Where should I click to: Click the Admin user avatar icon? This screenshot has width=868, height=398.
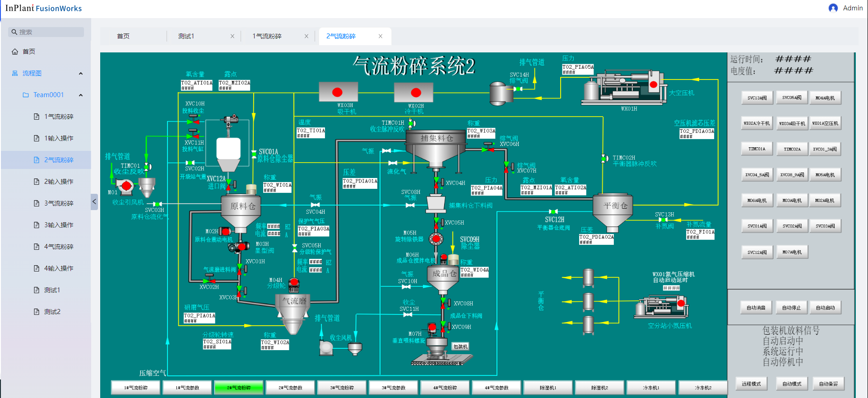pyautogui.click(x=833, y=8)
